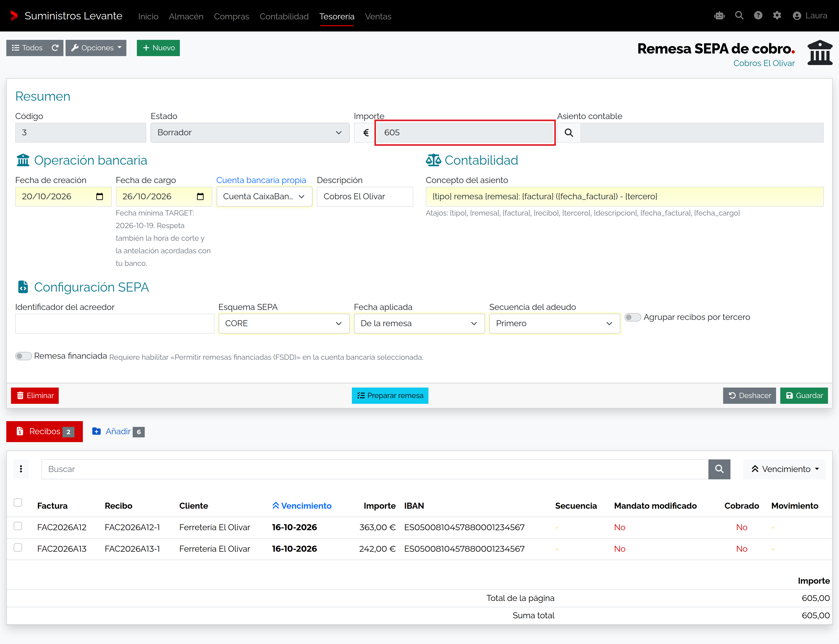Open the Ventas menu

[x=378, y=17]
